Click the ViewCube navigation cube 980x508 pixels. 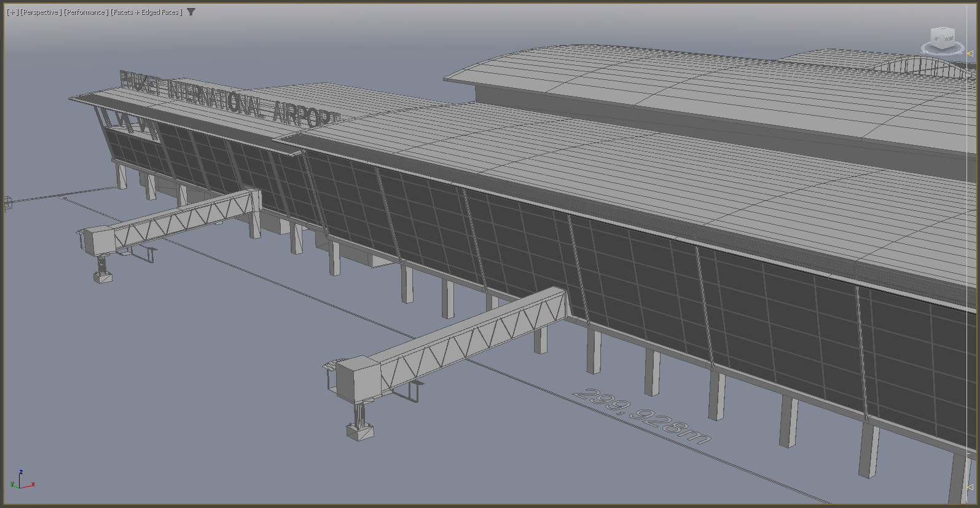tap(942, 38)
